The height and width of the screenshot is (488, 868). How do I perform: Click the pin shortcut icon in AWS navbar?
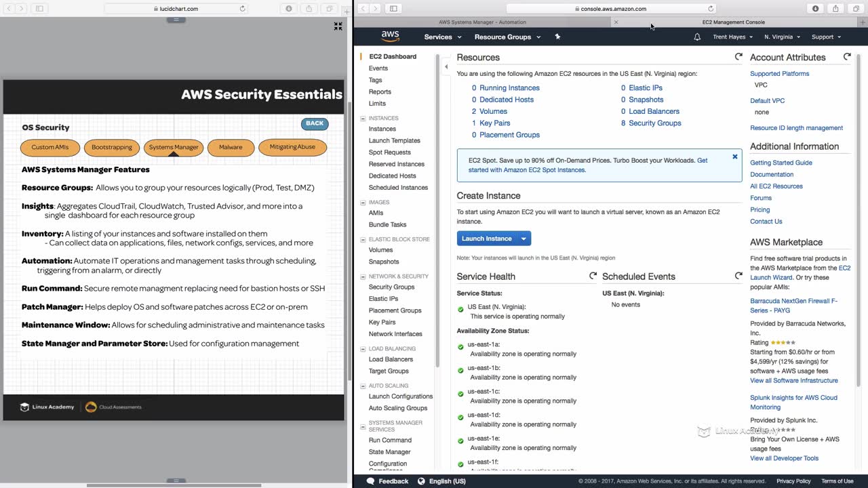pos(557,37)
